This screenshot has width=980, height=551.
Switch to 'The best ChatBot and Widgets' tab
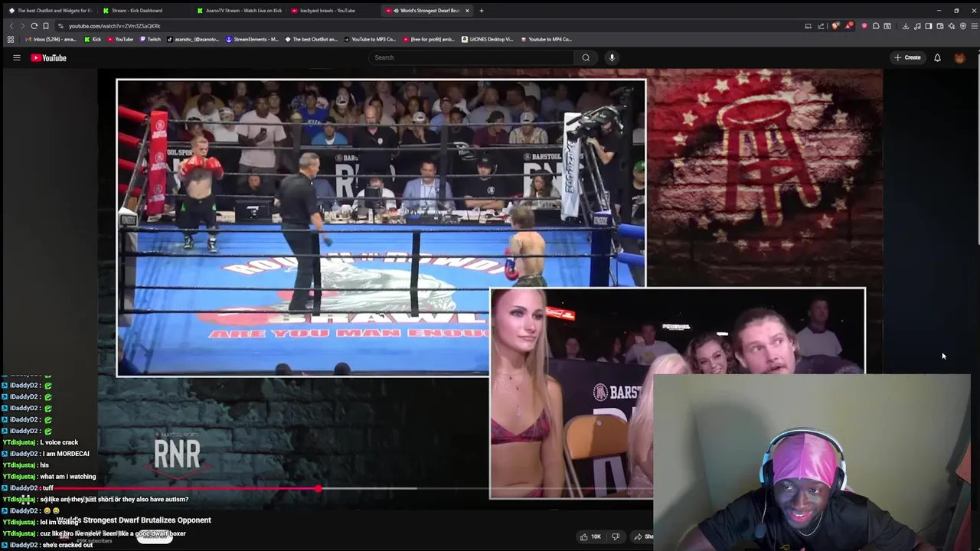pos(50,11)
